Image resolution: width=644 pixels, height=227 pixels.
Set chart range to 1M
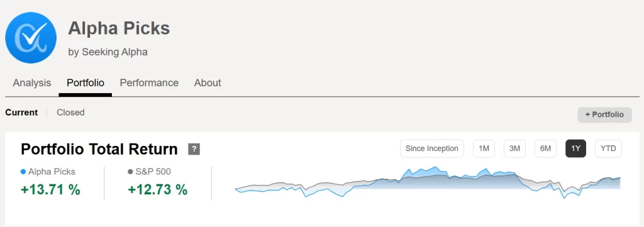[x=484, y=148]
